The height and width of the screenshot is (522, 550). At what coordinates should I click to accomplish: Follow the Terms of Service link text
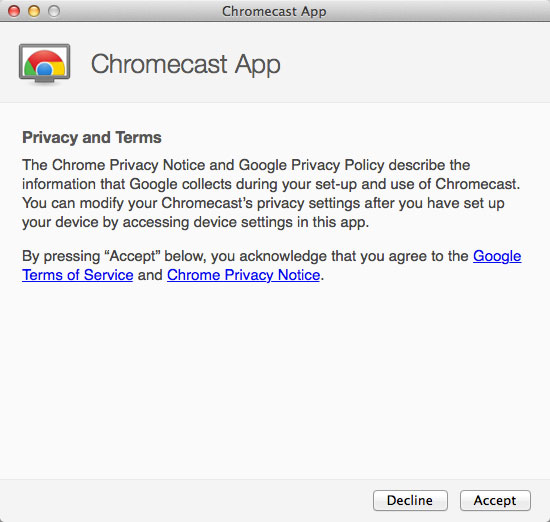click(78, 275)
